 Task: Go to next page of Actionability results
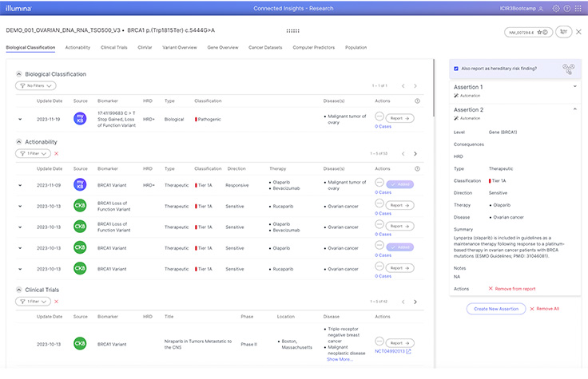tap(415, 153)
